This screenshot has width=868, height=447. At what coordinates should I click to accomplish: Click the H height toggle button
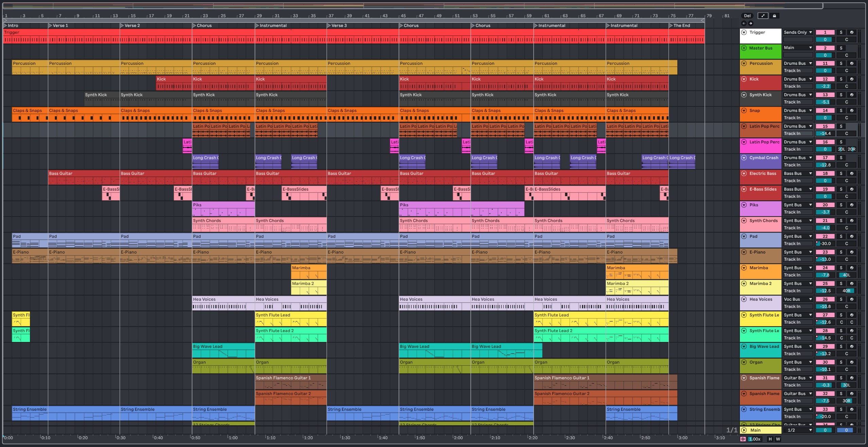coord(770,439)
